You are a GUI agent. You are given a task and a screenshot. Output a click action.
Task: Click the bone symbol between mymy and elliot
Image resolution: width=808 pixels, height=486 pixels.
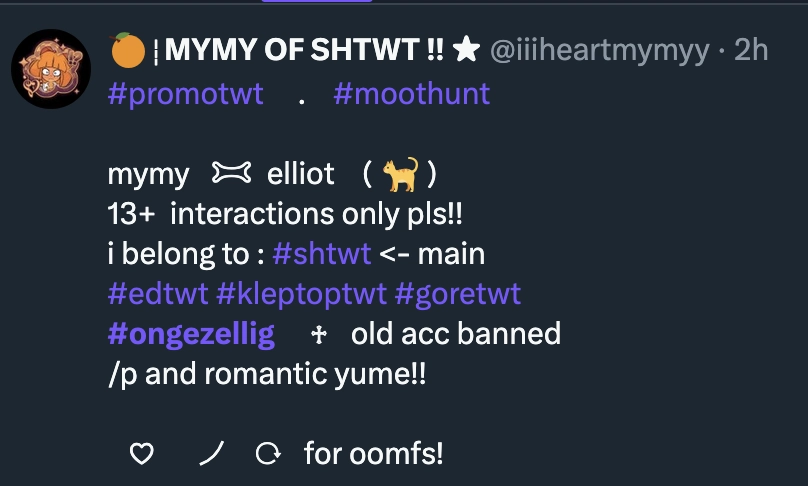pos(229,175)
